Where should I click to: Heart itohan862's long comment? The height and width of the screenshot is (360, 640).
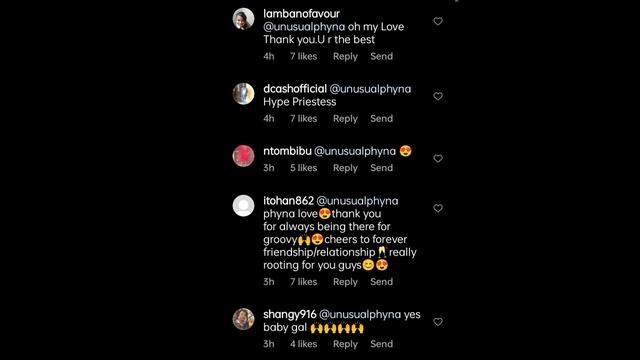(x=438, y=208)
